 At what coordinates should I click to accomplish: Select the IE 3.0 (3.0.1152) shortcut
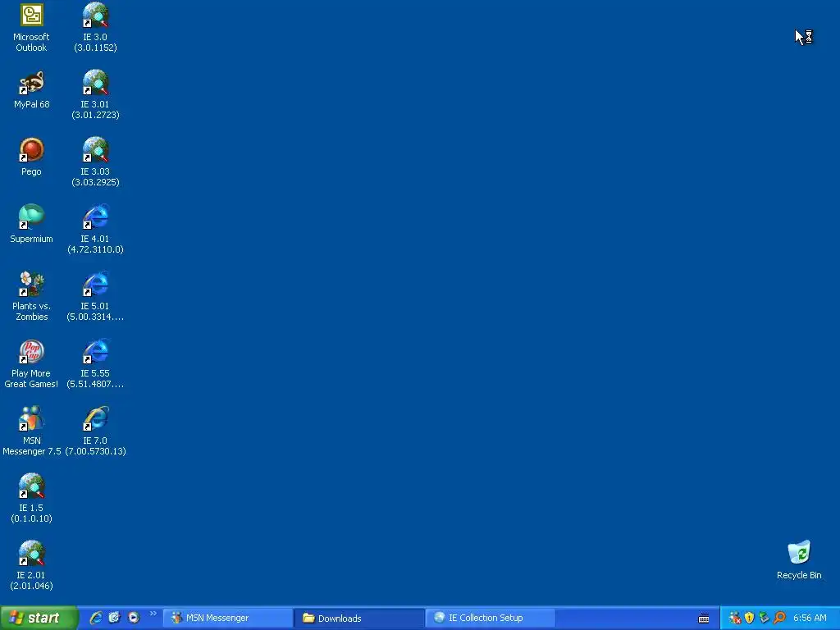(95, 28)
